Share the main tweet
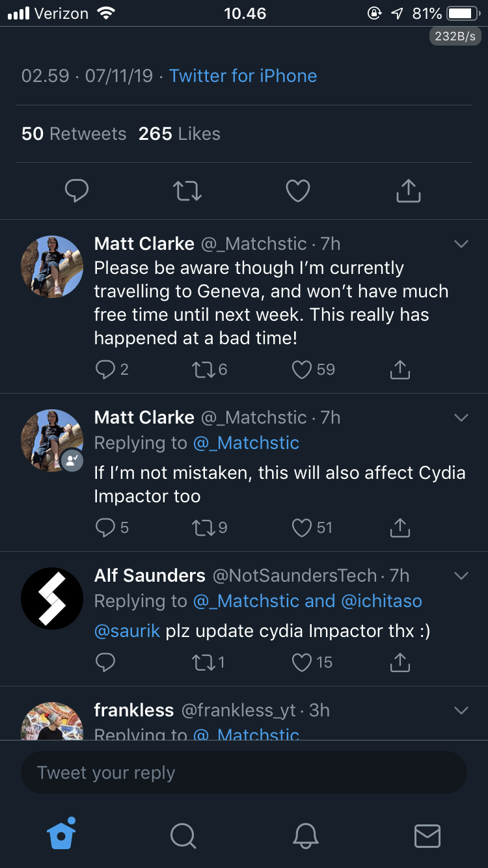488x868 pixels. tap(409, 191)
